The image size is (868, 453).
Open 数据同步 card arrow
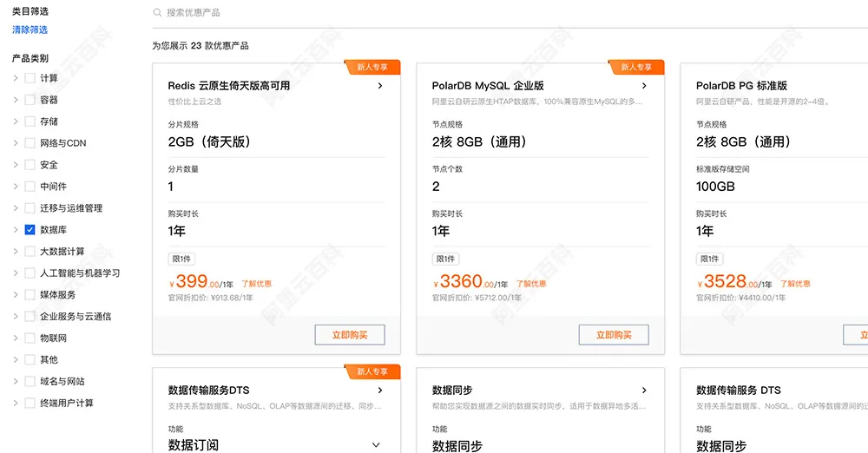(x=644, y=391)
